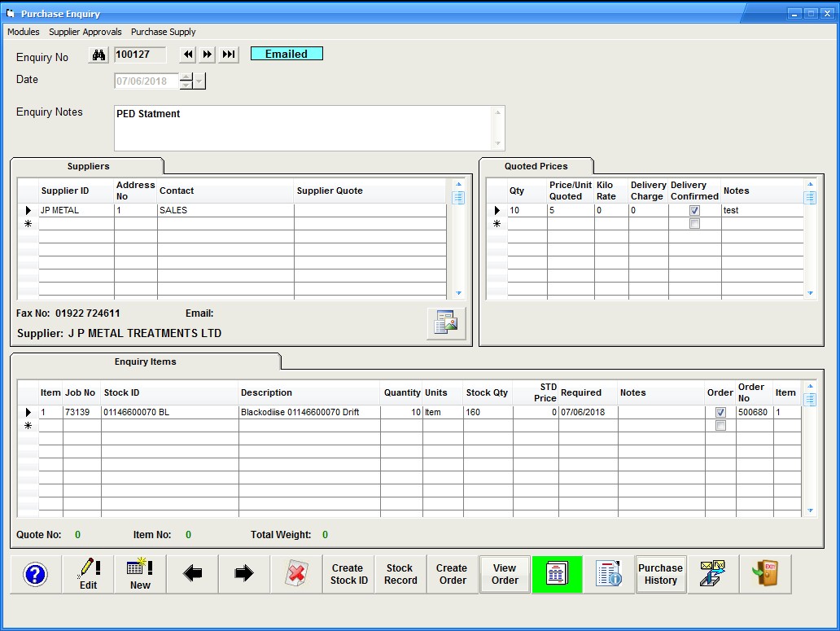Image resolution: width=840 pixels, height=631 pixels.
Task: Tick the empty Delivery Confirmed checkbox in new row
Action: point(694,224)
